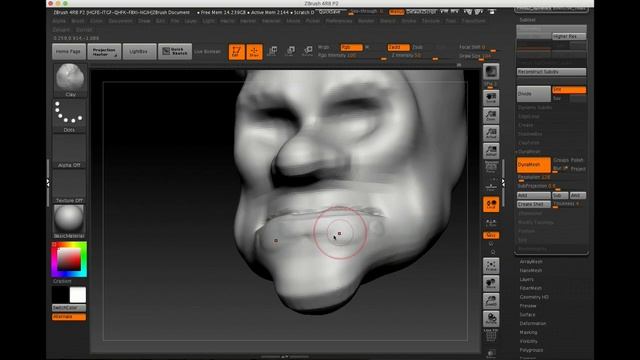Image resolution: width=640 pixels, height=360 pixels.
Task: Expand the Surface subpalette
Action: tap(527, 315)
